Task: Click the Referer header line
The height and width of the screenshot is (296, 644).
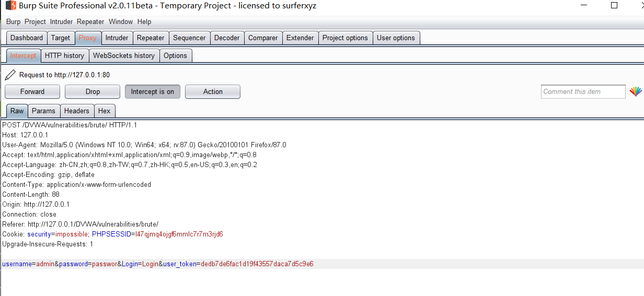Action: point(80,224)
